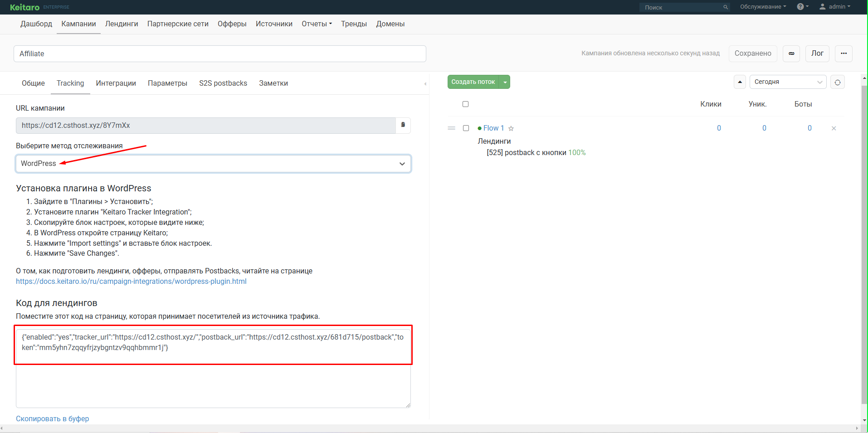This screenshot has width=868, height=433.
Task: Open the Сегодня date range dropdown
Action: [788, 82]
